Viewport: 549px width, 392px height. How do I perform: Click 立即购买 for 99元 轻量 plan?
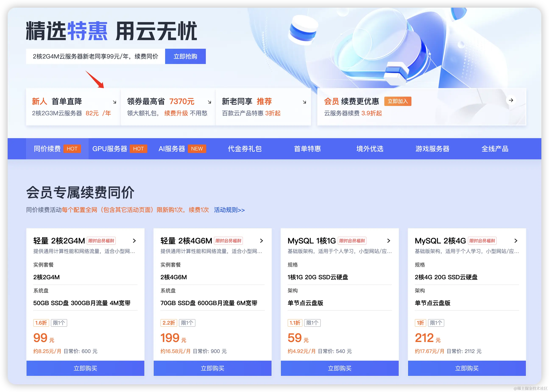(85, 368)
